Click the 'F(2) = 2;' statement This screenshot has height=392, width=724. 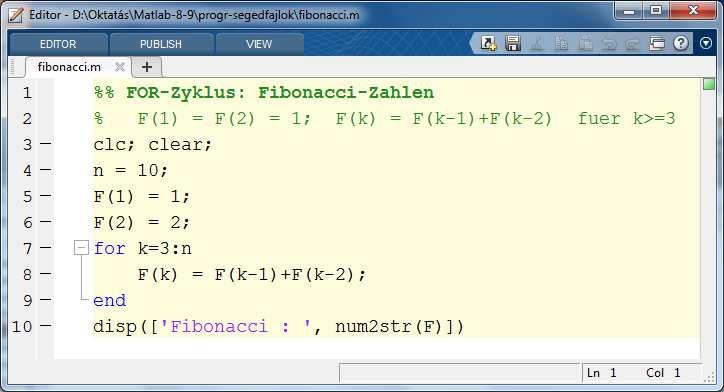tap(141, 223)
